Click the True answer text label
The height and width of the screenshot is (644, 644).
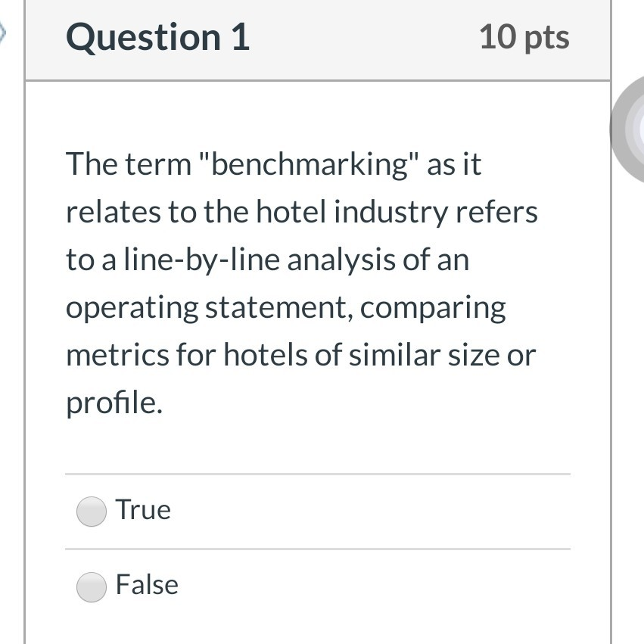click(143, 509)
